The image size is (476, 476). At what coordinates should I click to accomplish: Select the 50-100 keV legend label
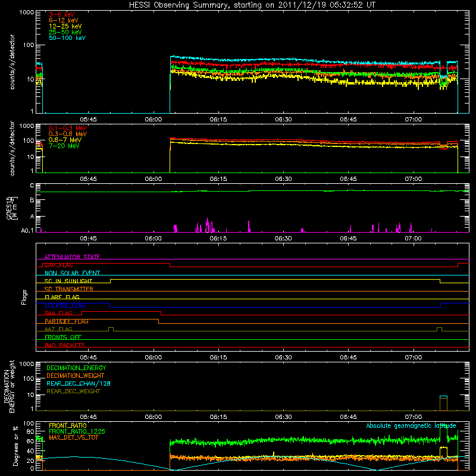67,38
